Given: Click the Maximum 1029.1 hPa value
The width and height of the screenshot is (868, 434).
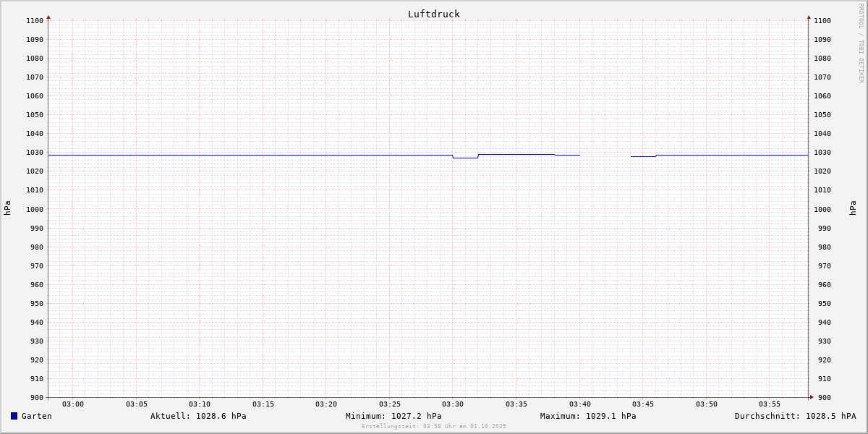Looking at the screenshot, I should click(x=588, y=416).
